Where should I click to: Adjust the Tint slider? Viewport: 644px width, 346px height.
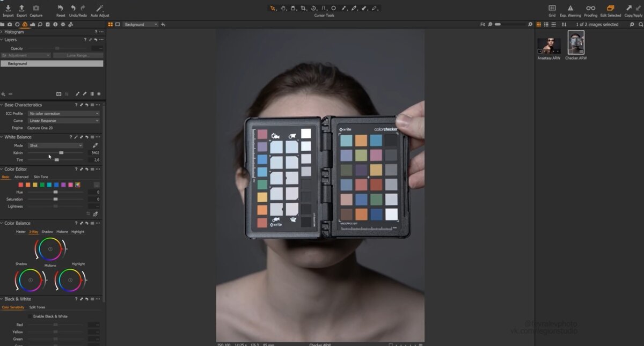click(56, 160)
